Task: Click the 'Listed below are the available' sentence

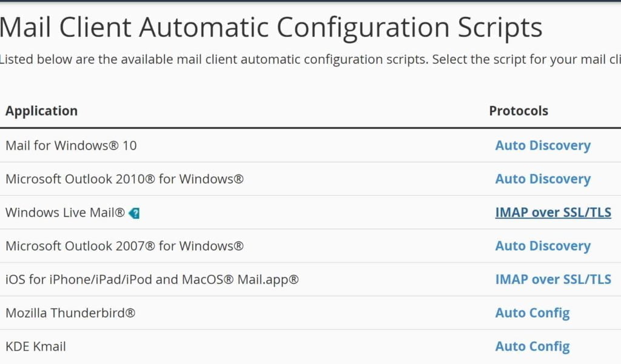Action: (x=214, y=59)
